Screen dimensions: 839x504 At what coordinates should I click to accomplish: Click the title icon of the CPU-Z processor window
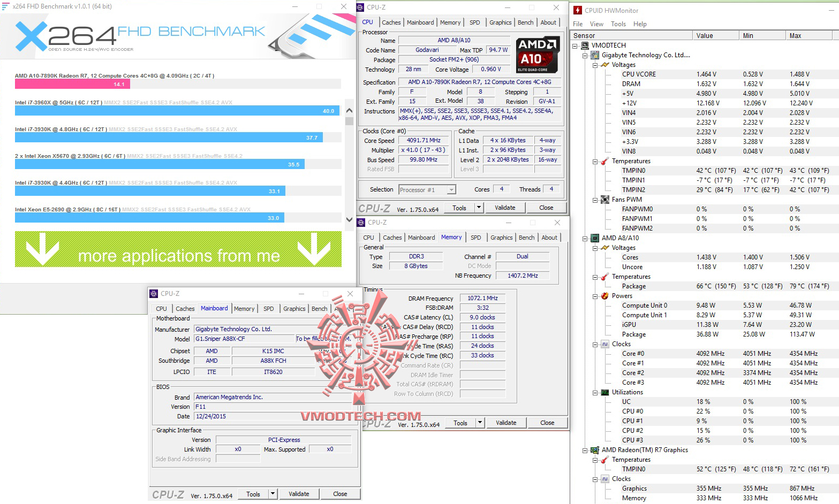(x=360, y=7)
